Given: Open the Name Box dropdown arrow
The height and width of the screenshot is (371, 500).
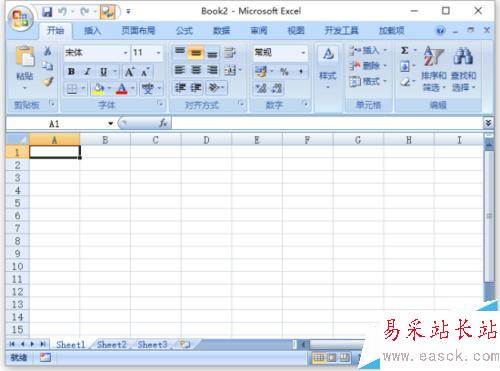Looking at the screenshot, I should 111,124.
